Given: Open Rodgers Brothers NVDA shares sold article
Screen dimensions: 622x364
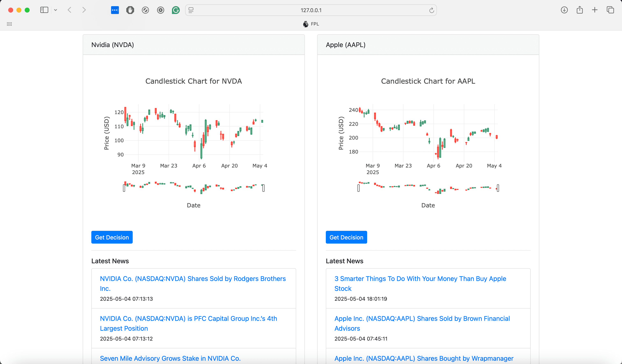Looking at the screenshot, I should [193, 283].
